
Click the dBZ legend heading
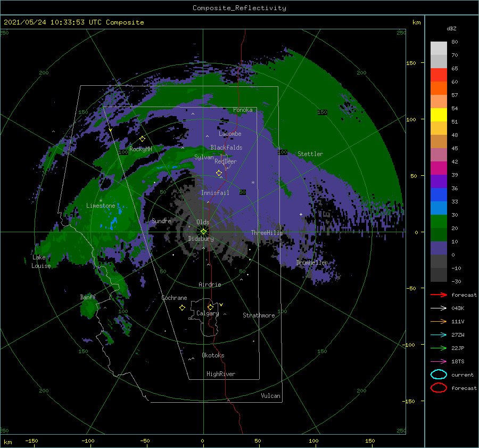click(x=451, y=28)
